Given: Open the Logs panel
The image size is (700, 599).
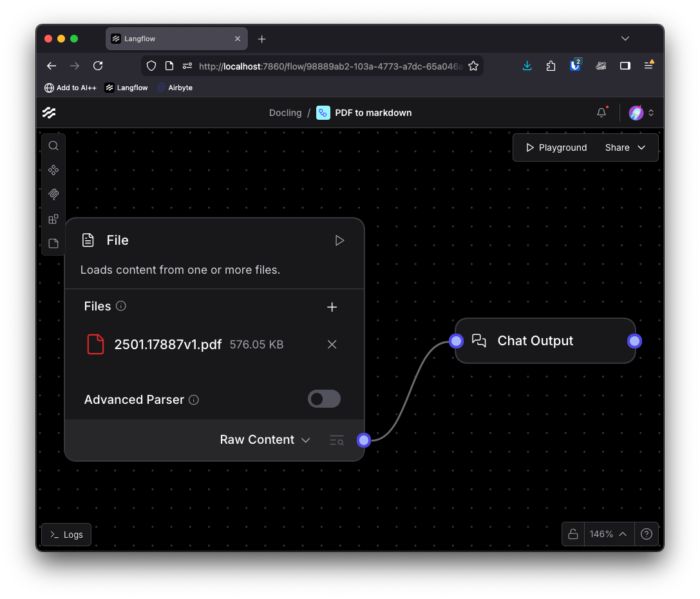Looking at the screenshot, I should pyautogui.click(x=66, y=534).
